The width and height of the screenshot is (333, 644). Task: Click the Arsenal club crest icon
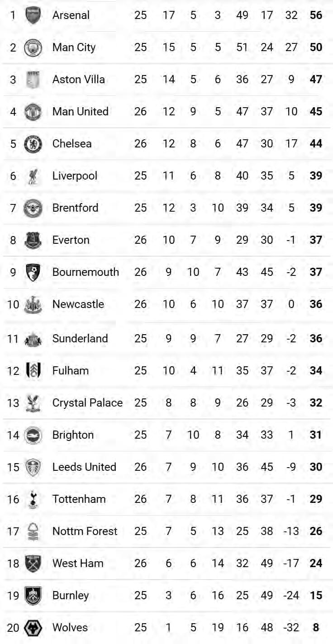[x=33, y=15]
